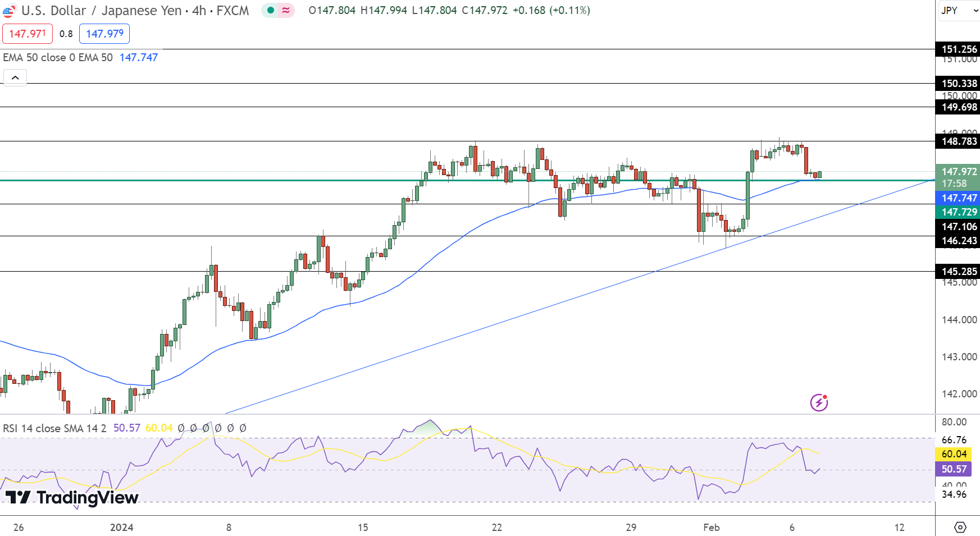Click the US flag symbol icon
Screen dimensions: 980x536
pyautogui.click(x=8, y=11)
